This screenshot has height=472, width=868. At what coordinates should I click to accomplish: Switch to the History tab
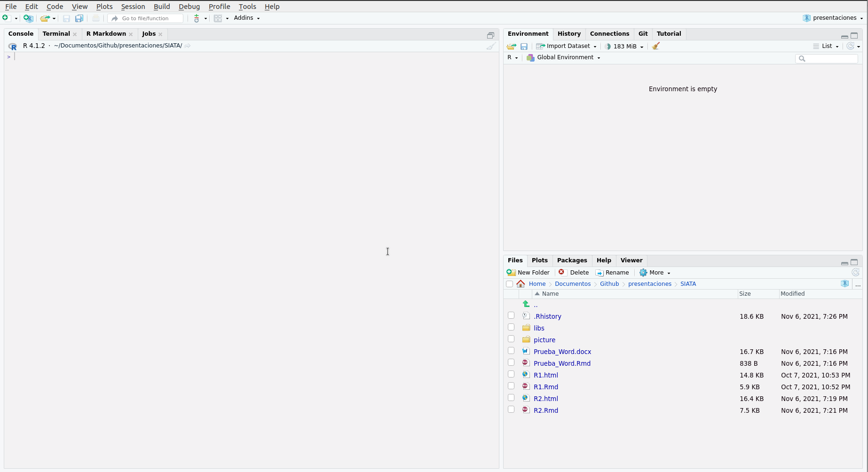click(x=569, y=34)
